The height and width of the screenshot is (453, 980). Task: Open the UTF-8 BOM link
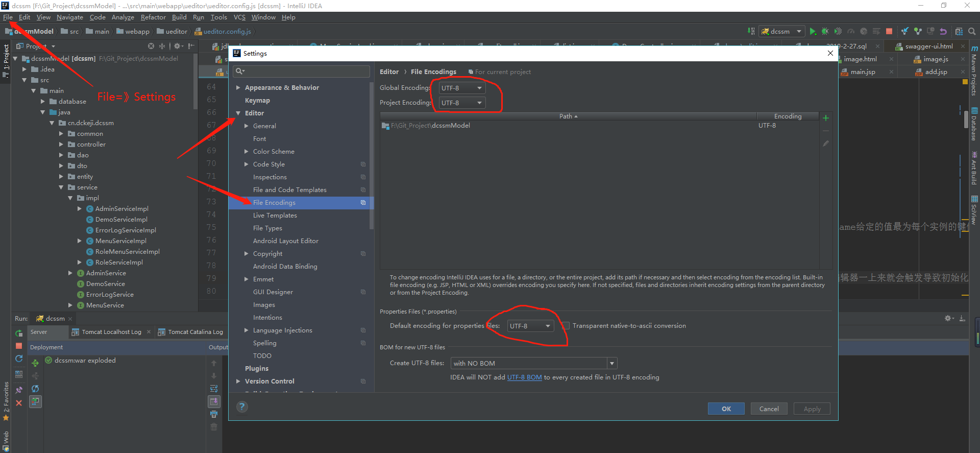tap(524, 377)
